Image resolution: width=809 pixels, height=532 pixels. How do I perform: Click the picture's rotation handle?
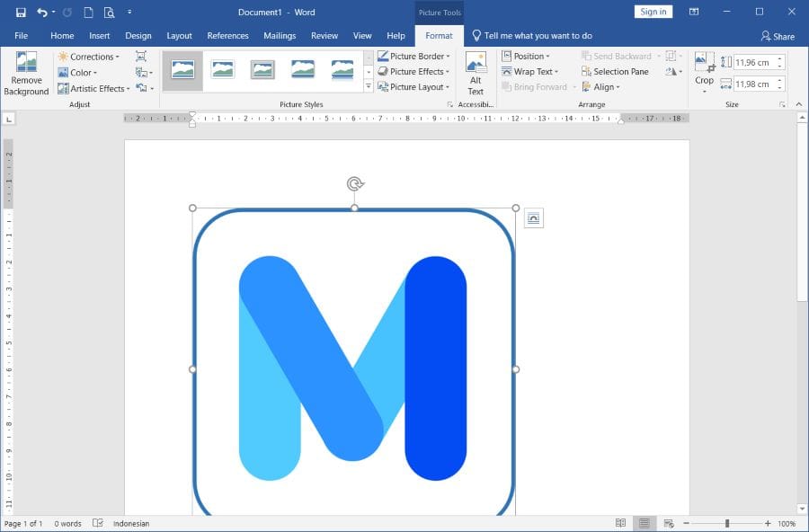pos(354,184)
